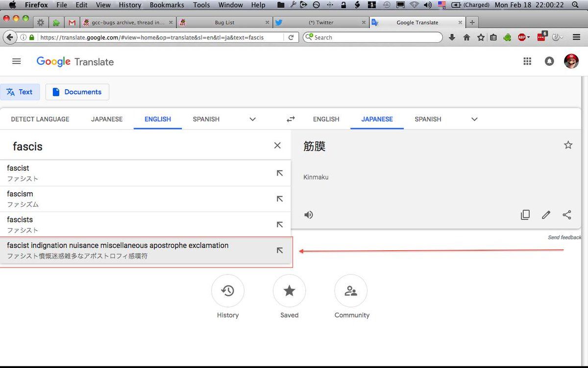Open Google notifications bell

[x=549, y=61]
